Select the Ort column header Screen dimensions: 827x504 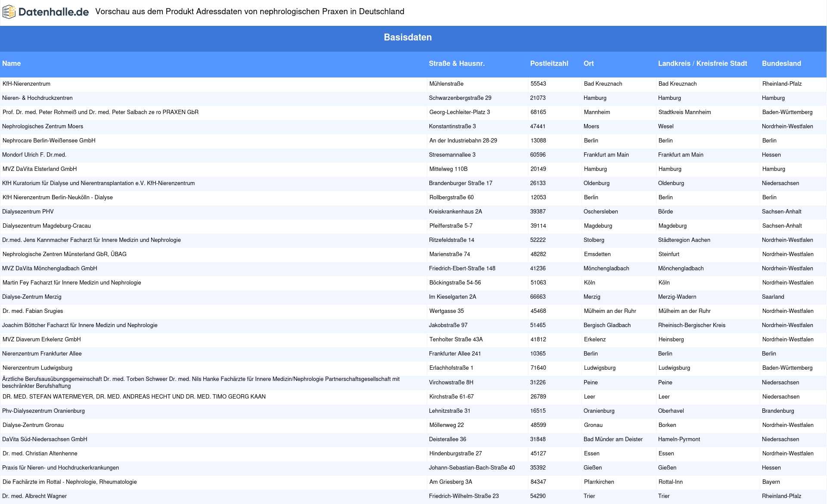589,63
